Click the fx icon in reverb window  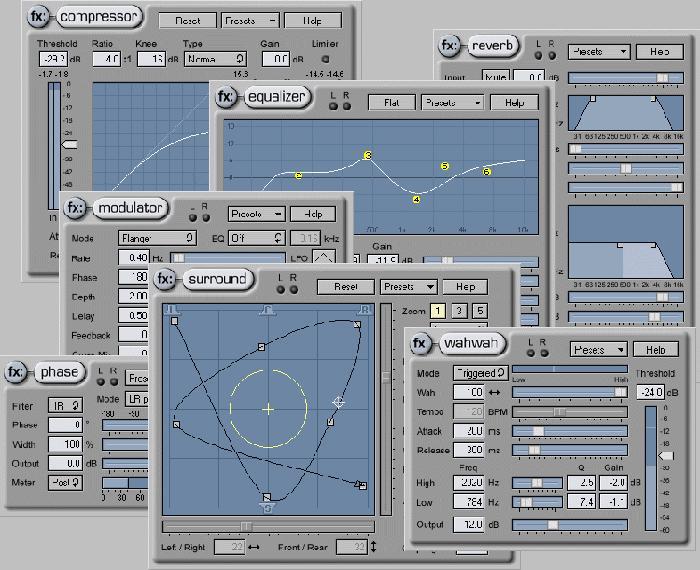449,46
